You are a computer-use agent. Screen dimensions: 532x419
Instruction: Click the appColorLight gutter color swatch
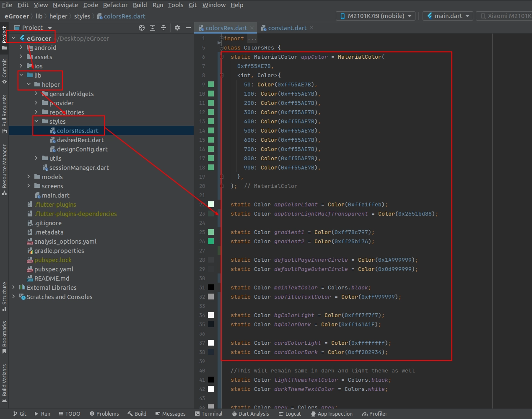coord(211,204)
